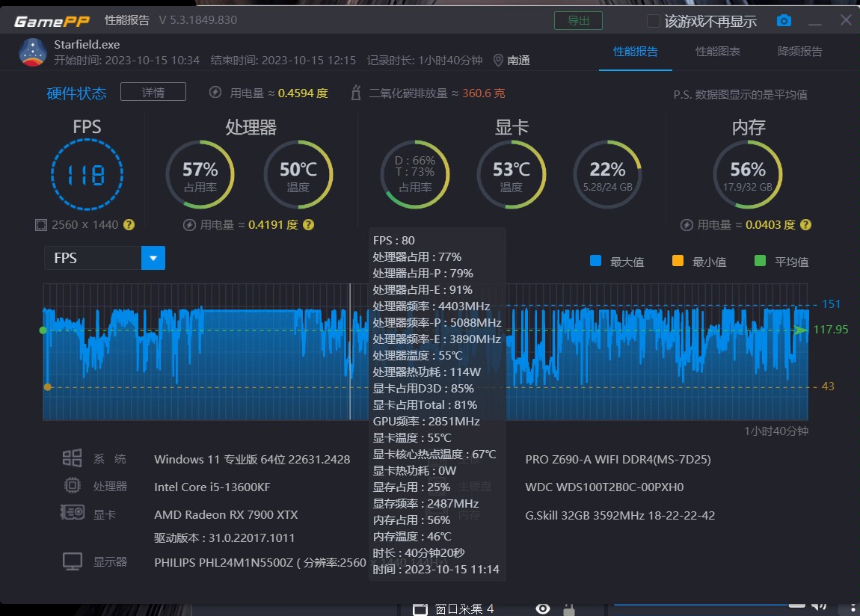The width and height of the screenshot is (860, 616).
Task: Click the orange 最小值 legend swatch
Action: coord(678,261)
